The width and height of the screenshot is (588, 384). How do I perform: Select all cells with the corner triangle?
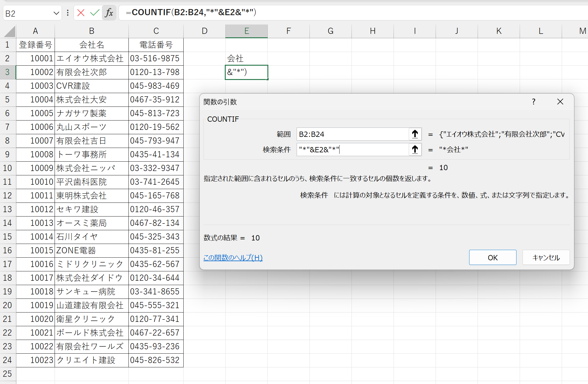tap(9, 31)
